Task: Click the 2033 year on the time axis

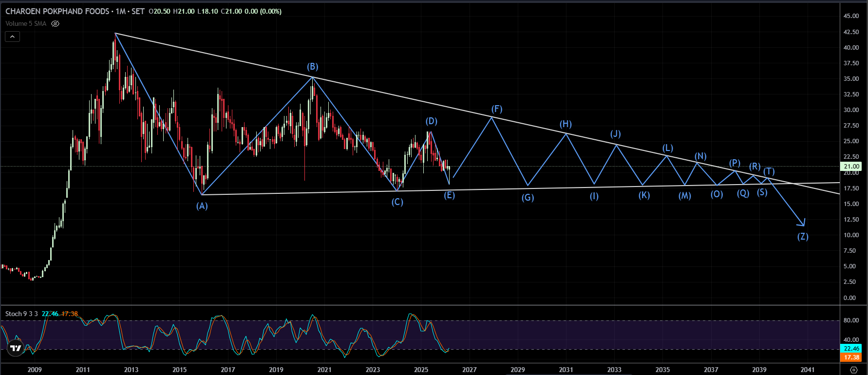Action: [614, 370]
